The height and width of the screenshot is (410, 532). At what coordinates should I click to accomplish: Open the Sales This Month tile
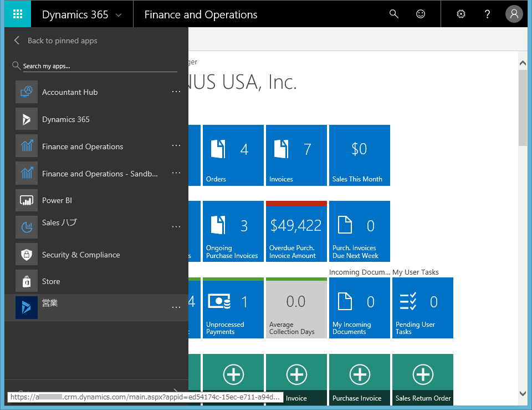pyautogui.click(x=359, y=155)
